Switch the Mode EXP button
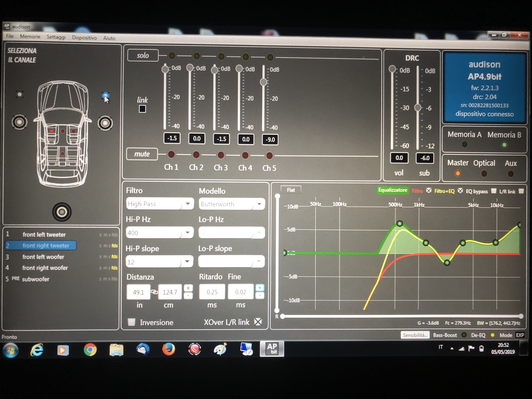Screen dimensions: 532x399 point(520,335)
